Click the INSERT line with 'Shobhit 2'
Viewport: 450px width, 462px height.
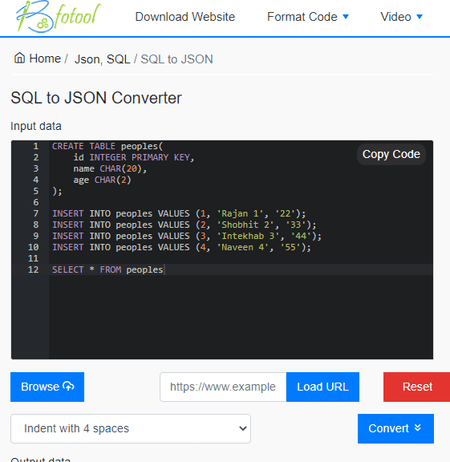point(184,225)
